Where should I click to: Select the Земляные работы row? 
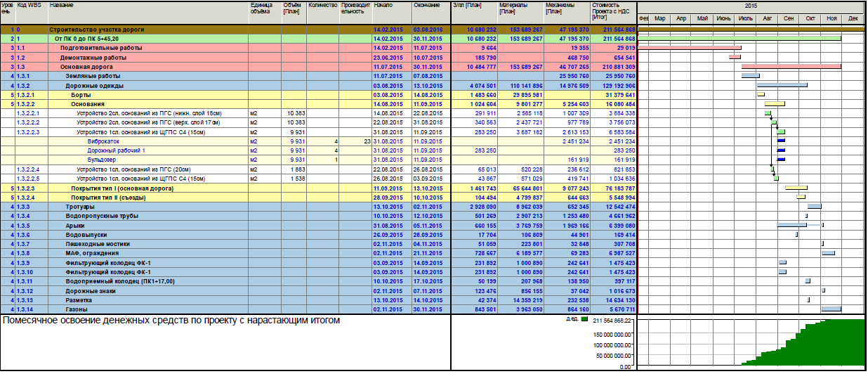319,75
